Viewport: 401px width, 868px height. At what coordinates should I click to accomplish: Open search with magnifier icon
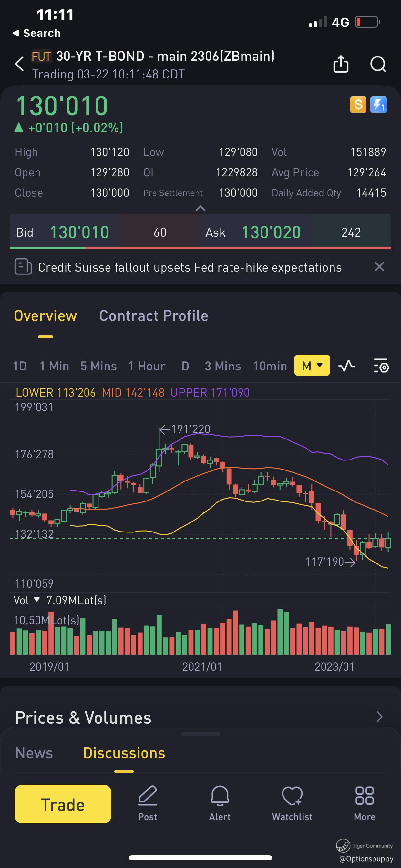click(x=378, y=64)
